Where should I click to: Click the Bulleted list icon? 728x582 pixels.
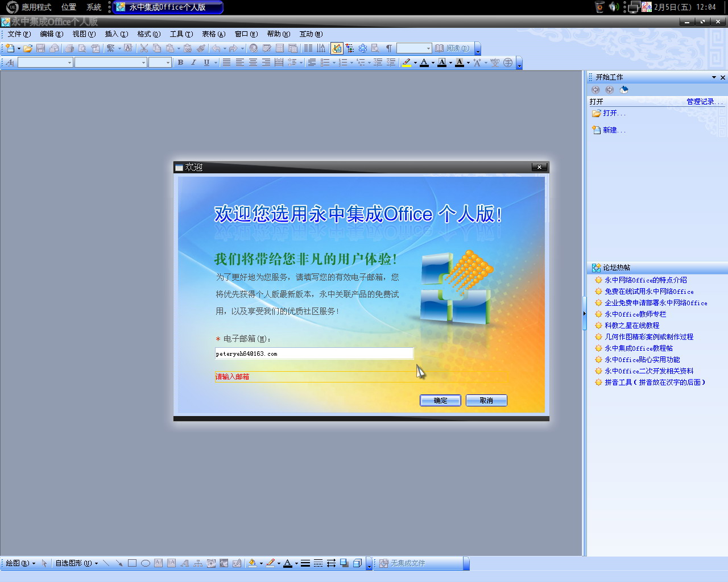(325, 63)
